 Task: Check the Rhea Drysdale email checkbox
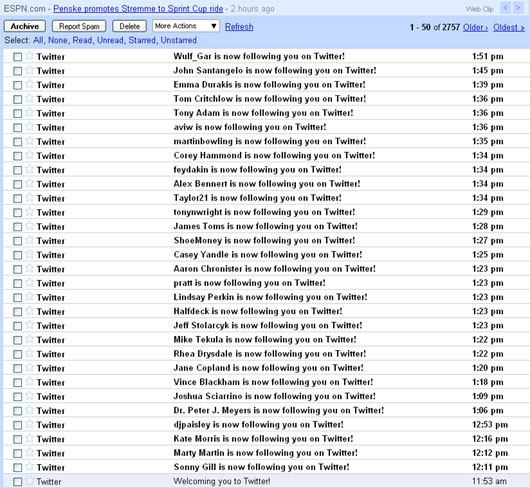coord(18,355)
